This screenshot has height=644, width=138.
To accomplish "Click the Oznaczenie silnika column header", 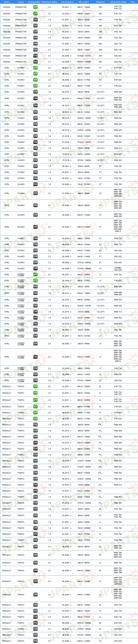I will (x=118, y=2).
